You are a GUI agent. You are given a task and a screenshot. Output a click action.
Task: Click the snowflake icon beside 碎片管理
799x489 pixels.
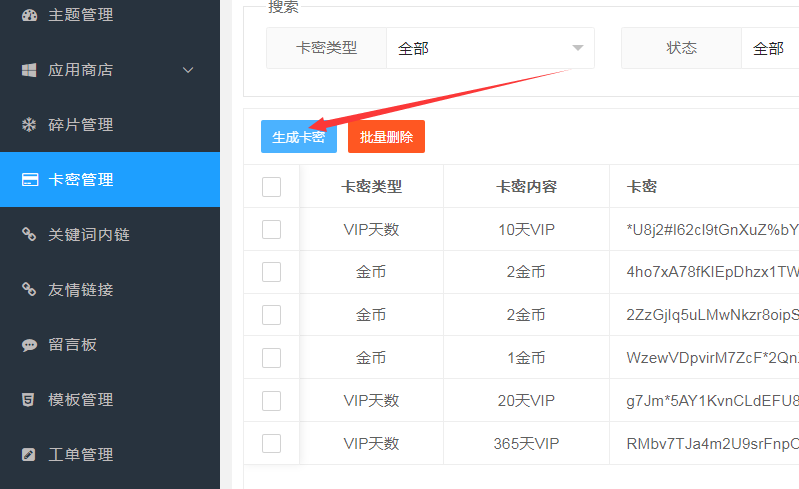[29, 125]
